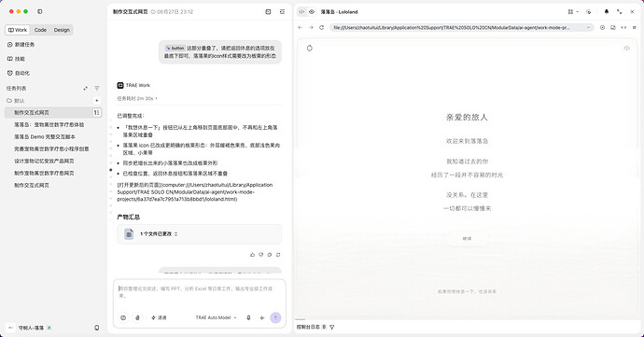Image resolution: width=644 pixels, height=337 pixels.
Task: Open task 落落岛：宠物离世数字疗愈体验
Action: point(49,124)
